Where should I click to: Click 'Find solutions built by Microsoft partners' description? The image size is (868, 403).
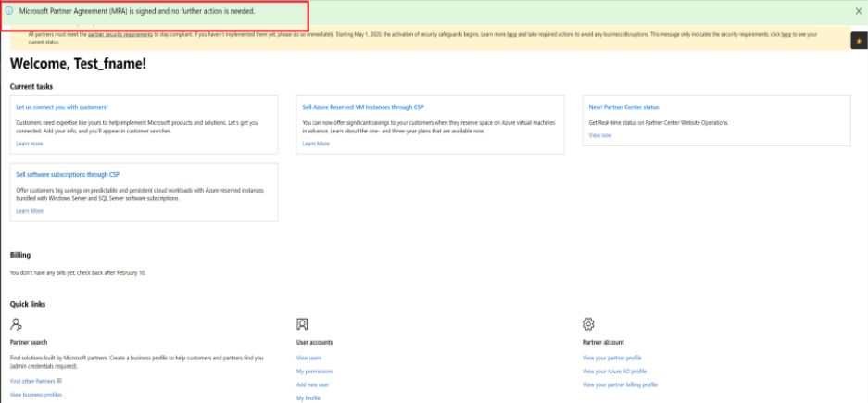point(137,362)
